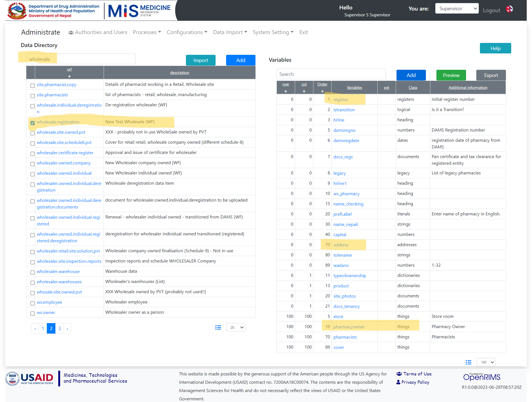Image resolution: width=532 pixels, height=402 pixels.
Task: Click the row column sort arrow
Action: pos(286,91)
